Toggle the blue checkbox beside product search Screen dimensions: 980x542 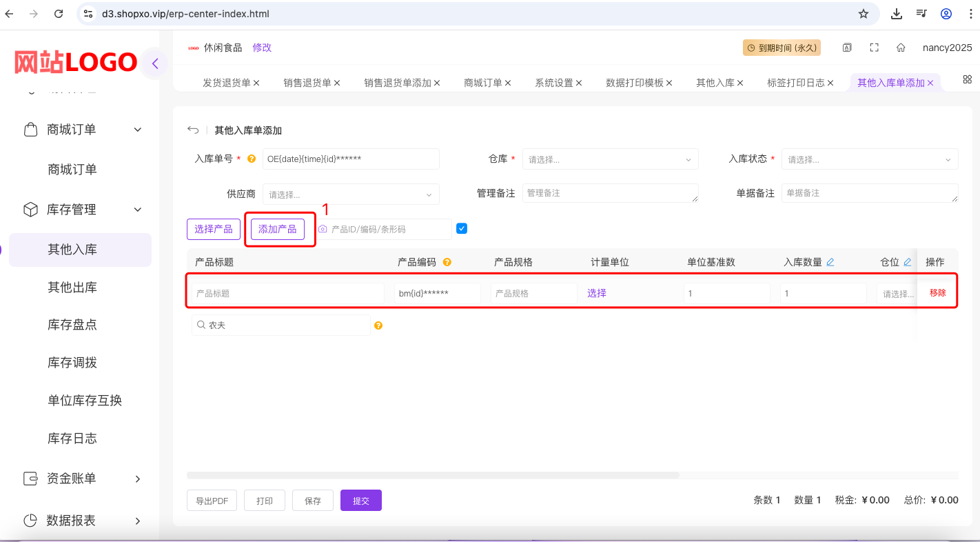click(462, 228)
